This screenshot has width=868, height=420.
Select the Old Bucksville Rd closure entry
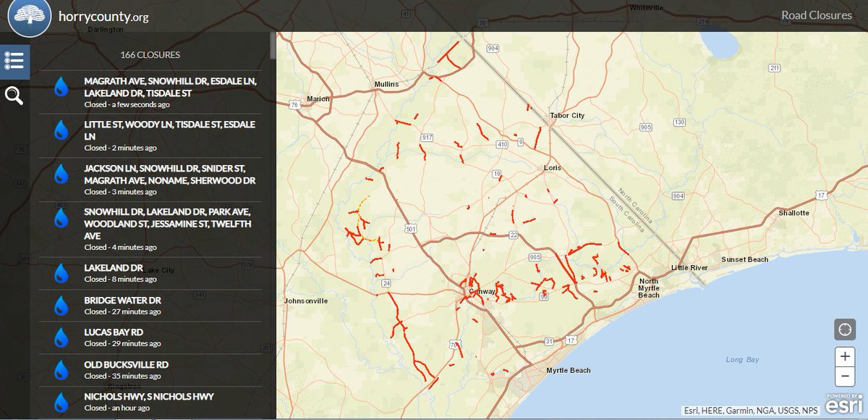(149, 370)
